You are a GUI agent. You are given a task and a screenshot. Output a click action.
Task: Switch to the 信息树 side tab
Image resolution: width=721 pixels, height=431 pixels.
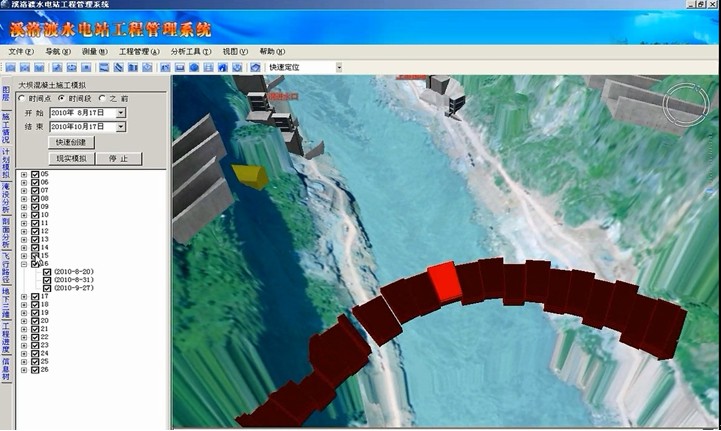tap(6, 369)
